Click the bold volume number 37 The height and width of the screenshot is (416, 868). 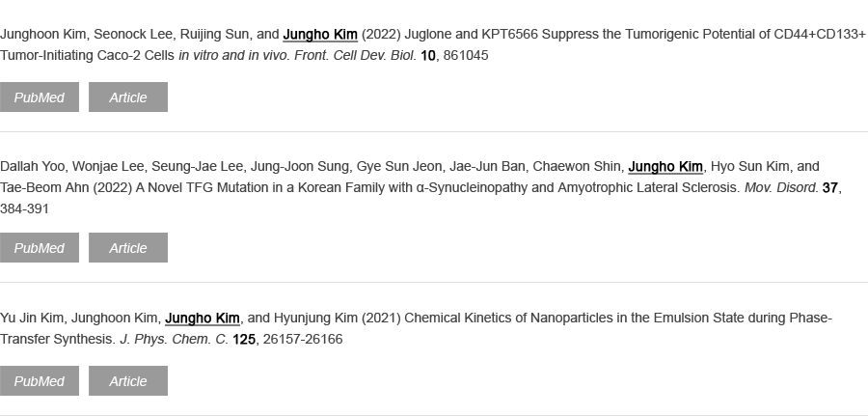829,188
